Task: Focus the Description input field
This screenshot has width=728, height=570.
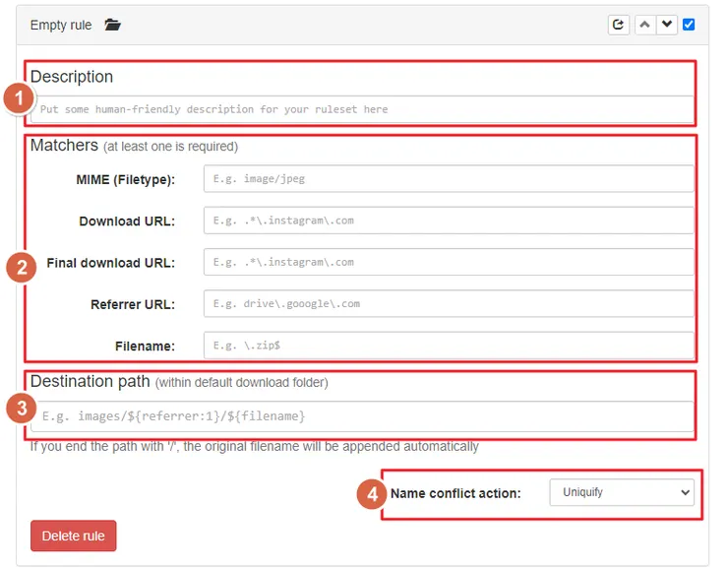Action: click(x=362, y=109)
